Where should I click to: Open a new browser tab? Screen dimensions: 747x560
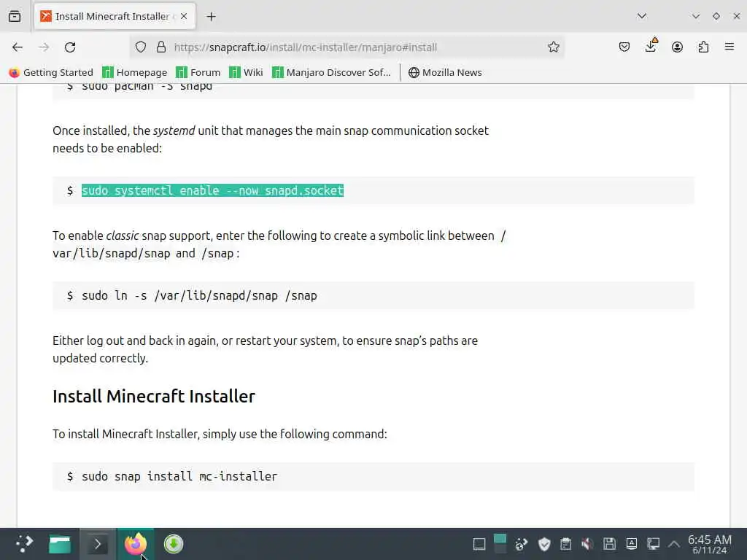(211, 17)
